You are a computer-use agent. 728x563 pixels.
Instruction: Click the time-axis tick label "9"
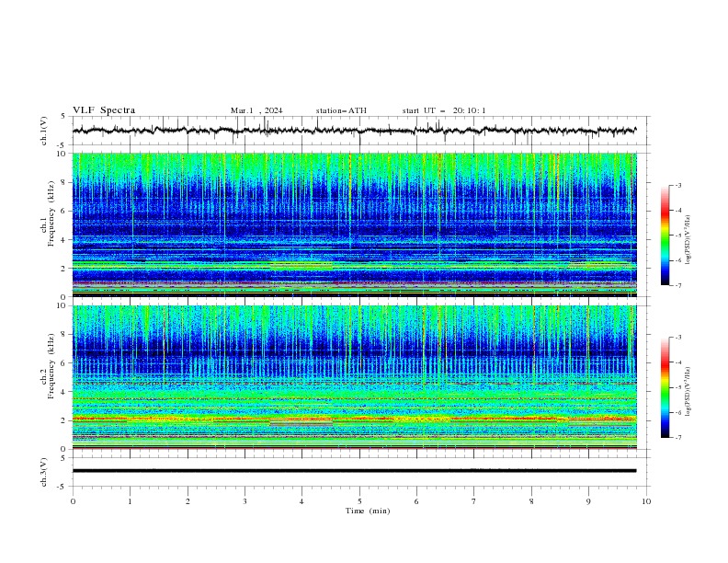pos(588,501)
